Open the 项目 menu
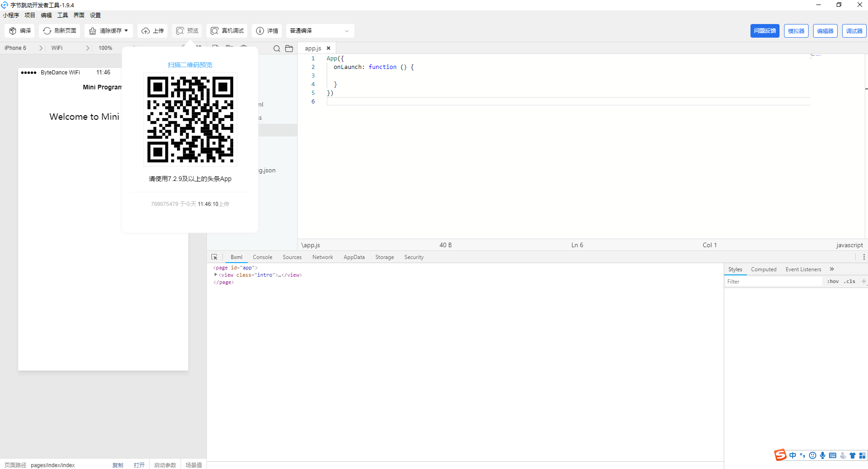The height and width of the screenshot is (469, 868). (x=30, y=15)
